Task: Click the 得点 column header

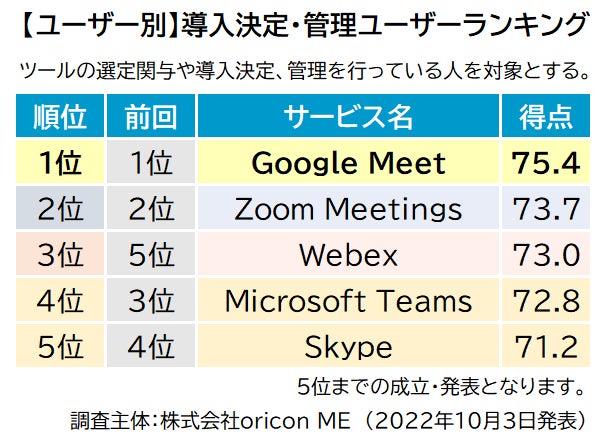Action: 546,116
